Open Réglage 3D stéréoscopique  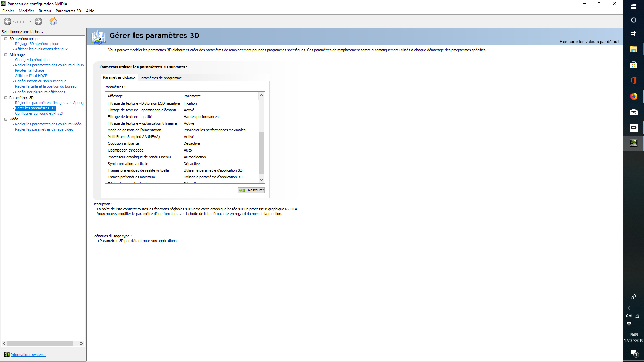coord(37,44)
